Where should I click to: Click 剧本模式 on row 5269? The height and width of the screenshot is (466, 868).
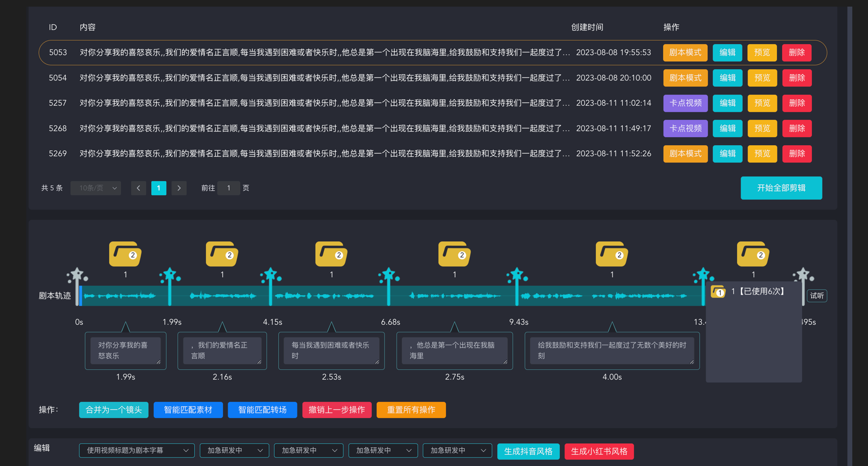685,153
